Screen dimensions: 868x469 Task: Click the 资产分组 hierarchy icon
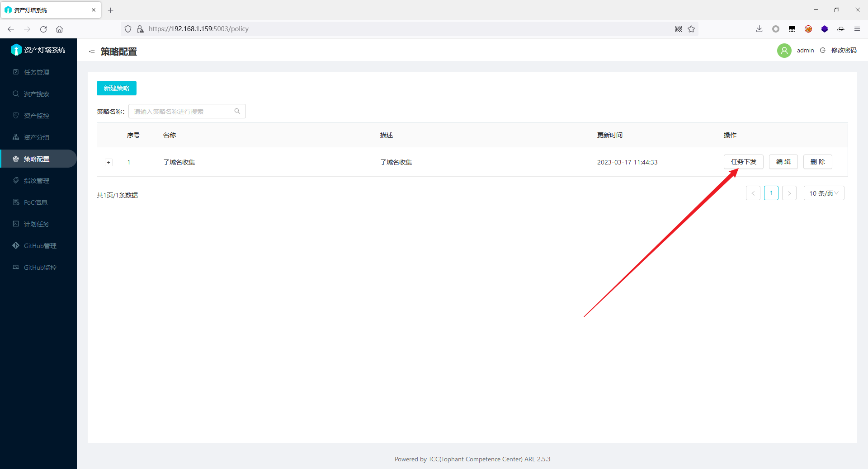click(x=16, y=137)
